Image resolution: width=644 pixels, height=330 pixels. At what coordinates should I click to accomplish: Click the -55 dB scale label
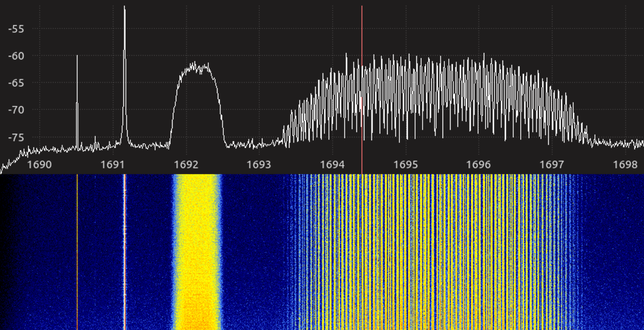click(x=17, y=29)
